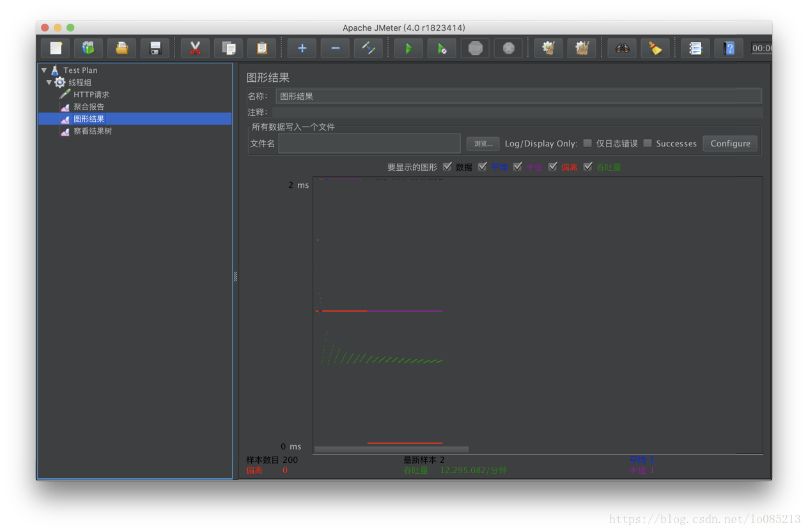
Task: Paste element using clipboard icon
Action: (261, 48)
